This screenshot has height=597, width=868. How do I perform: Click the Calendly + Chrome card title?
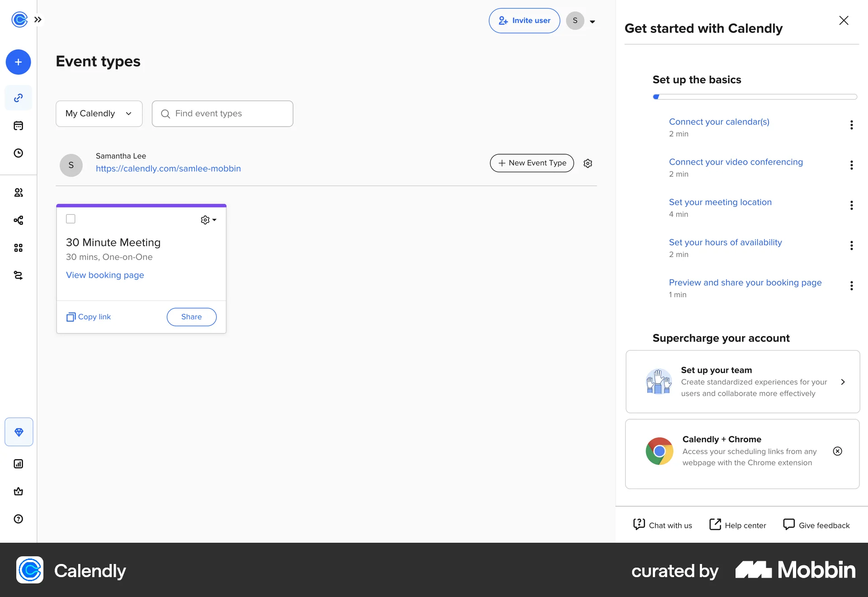tap(722, 439)
